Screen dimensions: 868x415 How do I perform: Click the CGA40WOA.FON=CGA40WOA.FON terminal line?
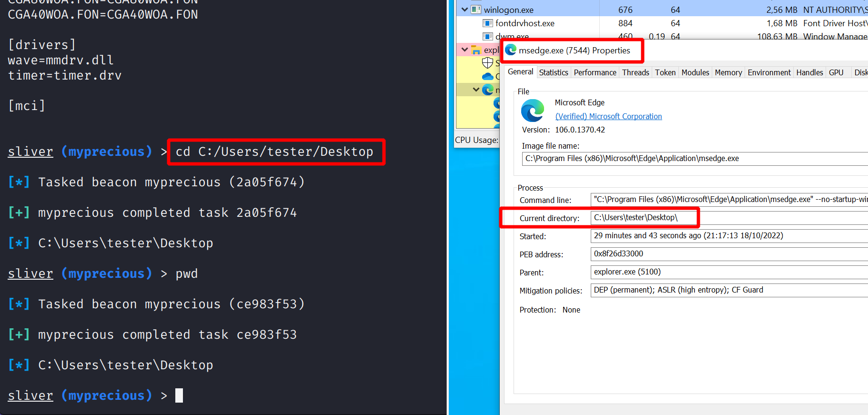[103, 14]
